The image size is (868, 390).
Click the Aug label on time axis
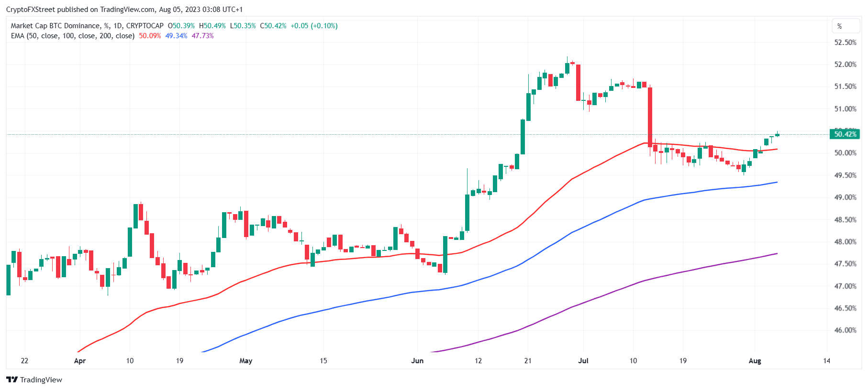[755, 361]
